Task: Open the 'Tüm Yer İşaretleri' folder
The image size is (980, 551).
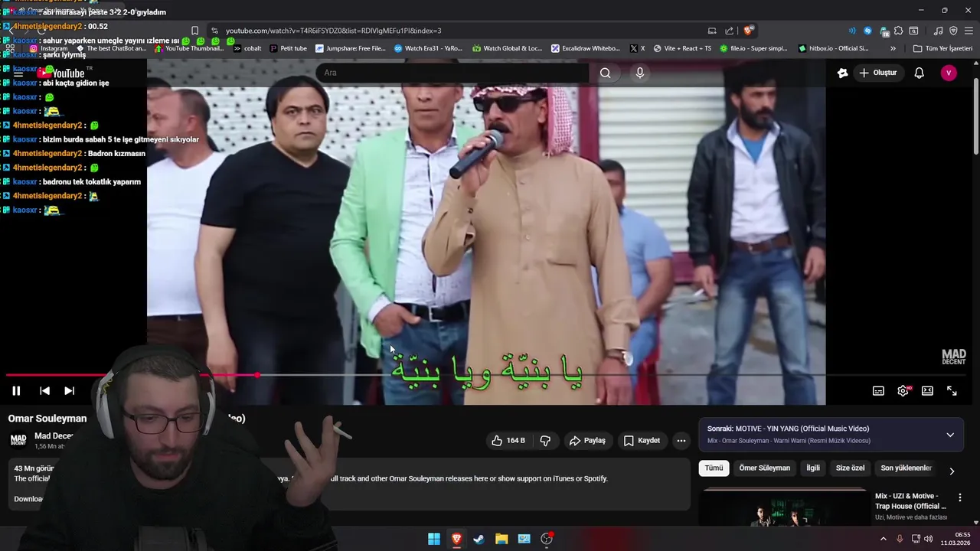Action: (942, 48)
